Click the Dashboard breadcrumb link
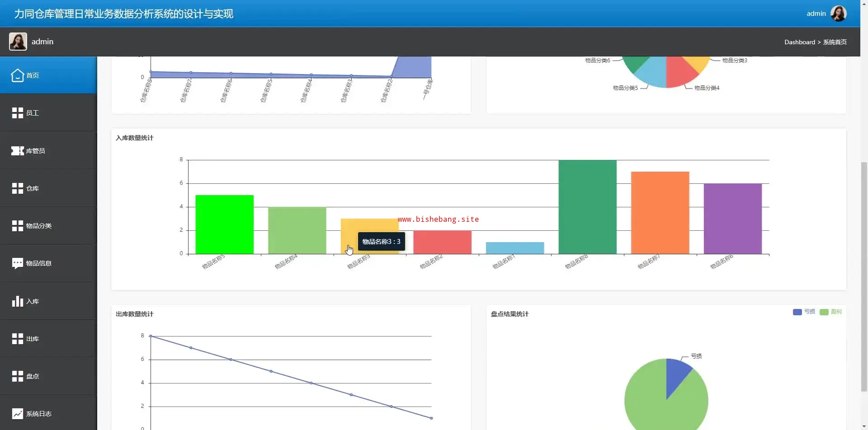 coord(799,42)
